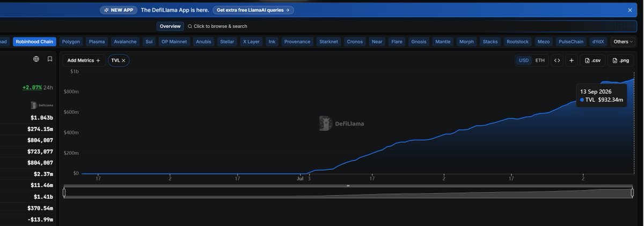The image size is (644, 226).
Task: Open the embed code icon
Action: click(557, 61)
